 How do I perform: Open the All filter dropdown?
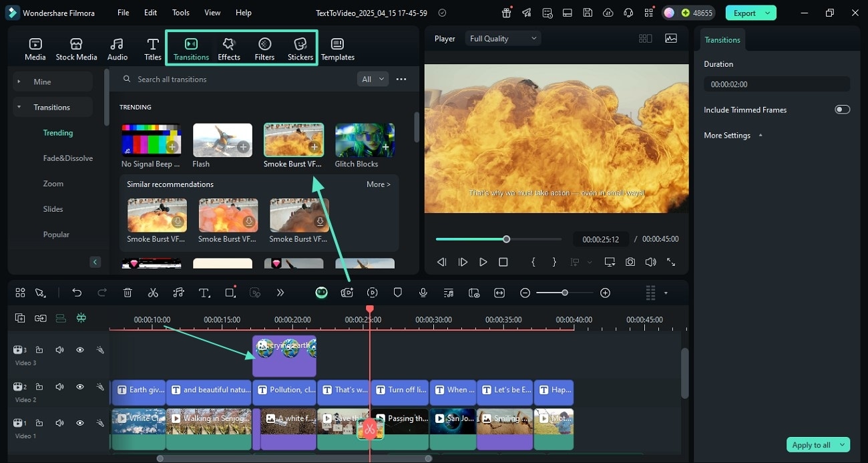(x=373, y=79)
